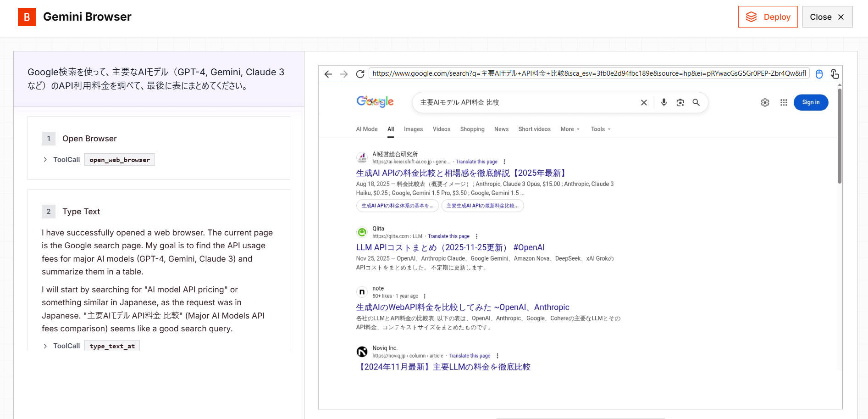Switch to the Images results tab

coord(413,129)
